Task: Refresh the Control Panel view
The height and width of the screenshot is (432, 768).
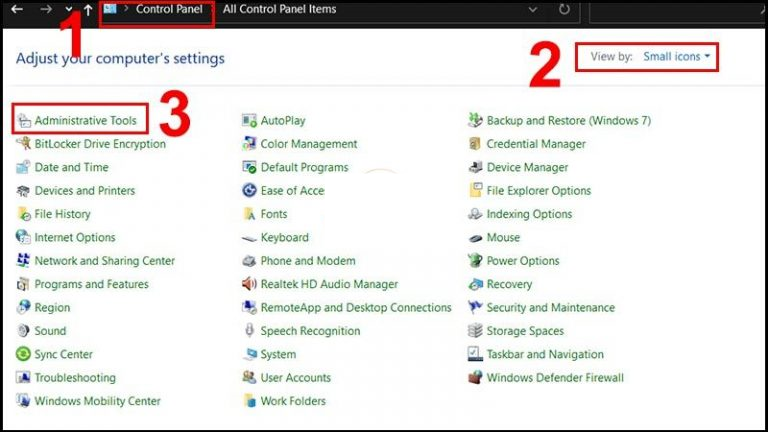Action: [x=564, y=9]
